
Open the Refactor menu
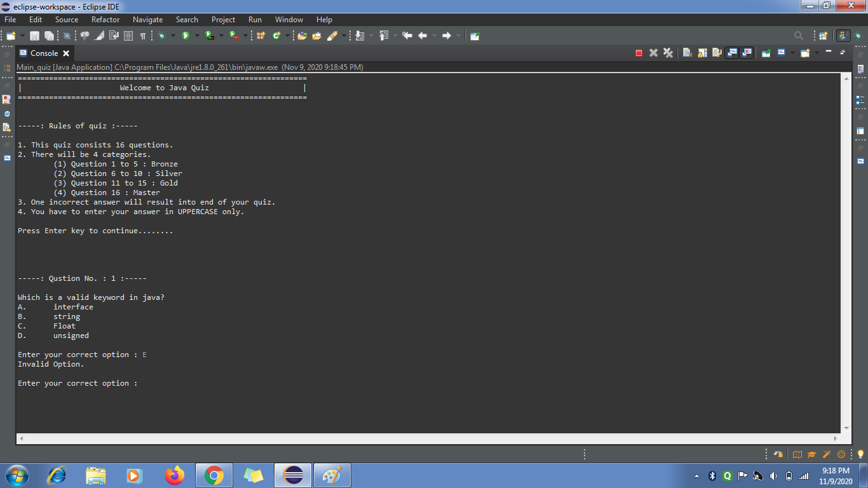[105, 20]
